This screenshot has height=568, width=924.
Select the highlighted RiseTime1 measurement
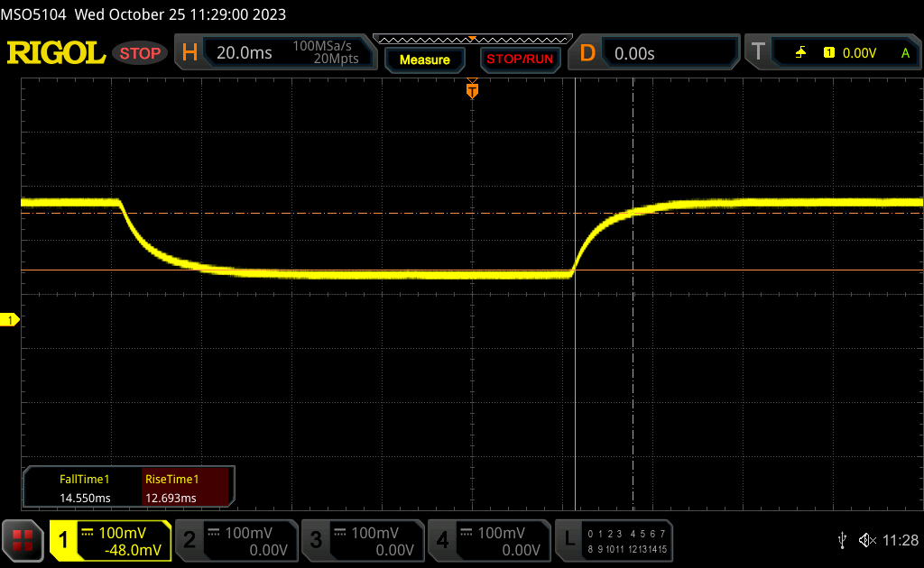(184, 488)
